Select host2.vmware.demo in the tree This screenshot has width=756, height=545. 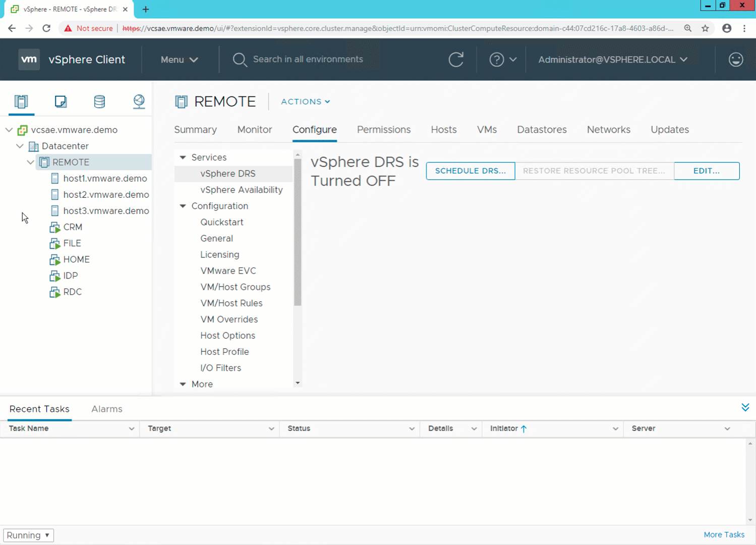(106, 194)
